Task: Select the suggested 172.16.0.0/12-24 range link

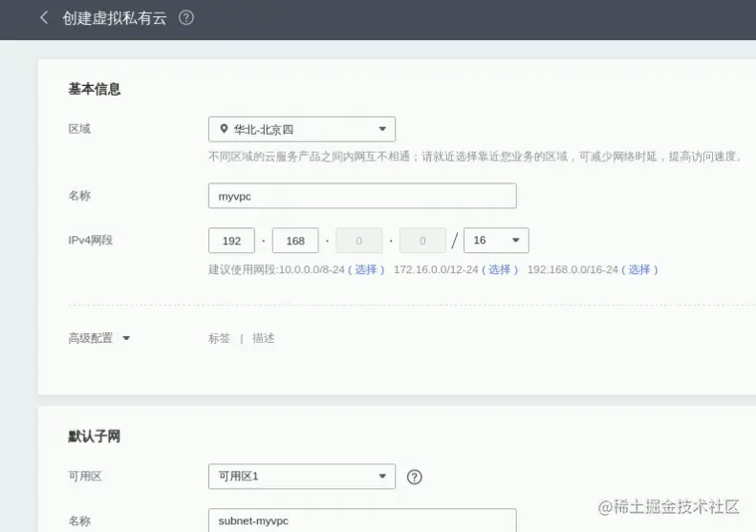Action: coord(500,269)
